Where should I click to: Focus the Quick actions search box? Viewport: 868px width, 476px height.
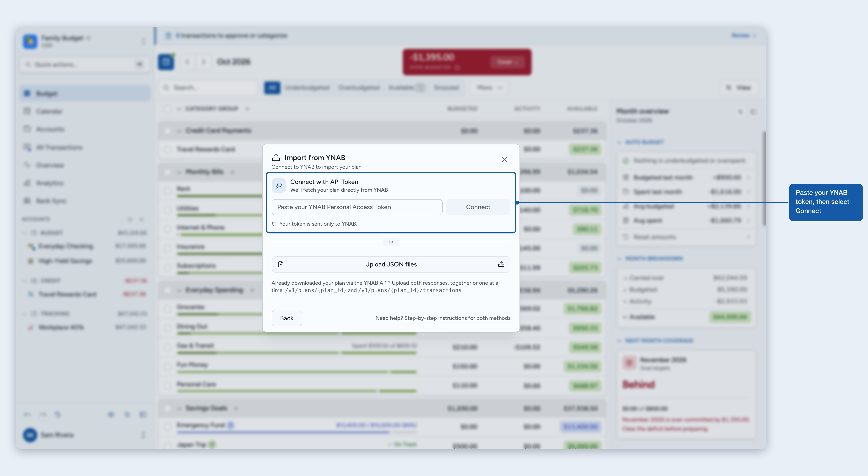click(x=85, y=64)
